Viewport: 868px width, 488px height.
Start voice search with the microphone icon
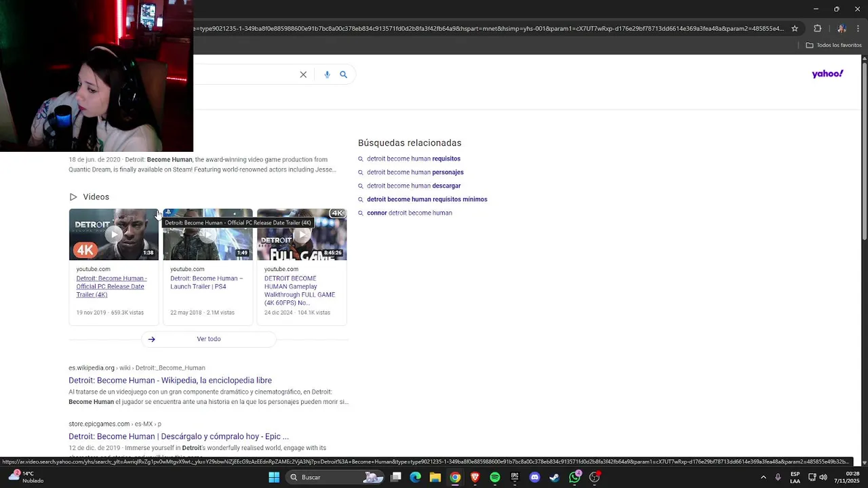pyautogui.click(x=327, y=75)
